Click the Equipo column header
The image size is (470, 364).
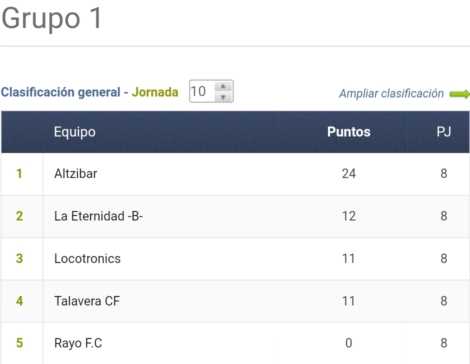tap(75, 132)
